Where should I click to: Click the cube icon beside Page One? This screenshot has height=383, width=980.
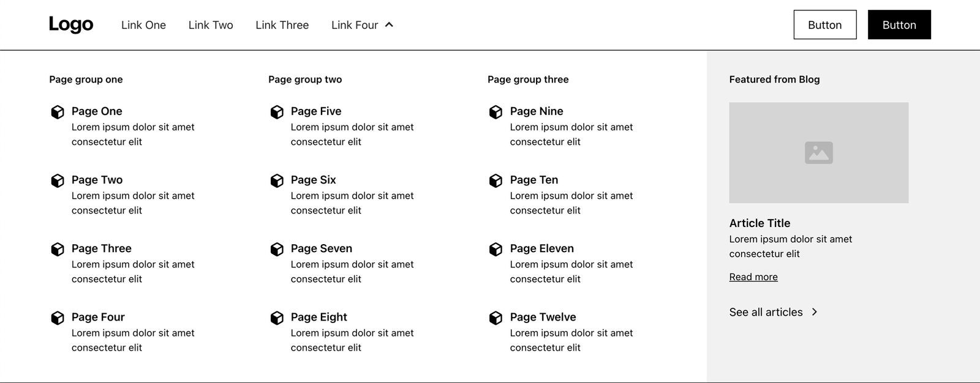tap(58, 112)
